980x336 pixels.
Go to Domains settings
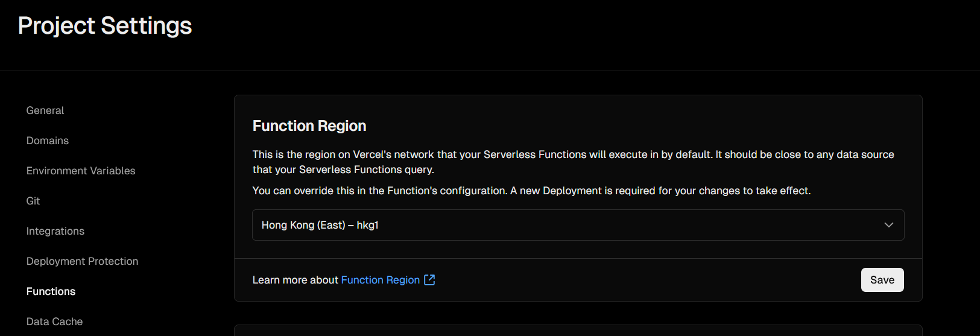pyautogui.click(x=48, y=141)
